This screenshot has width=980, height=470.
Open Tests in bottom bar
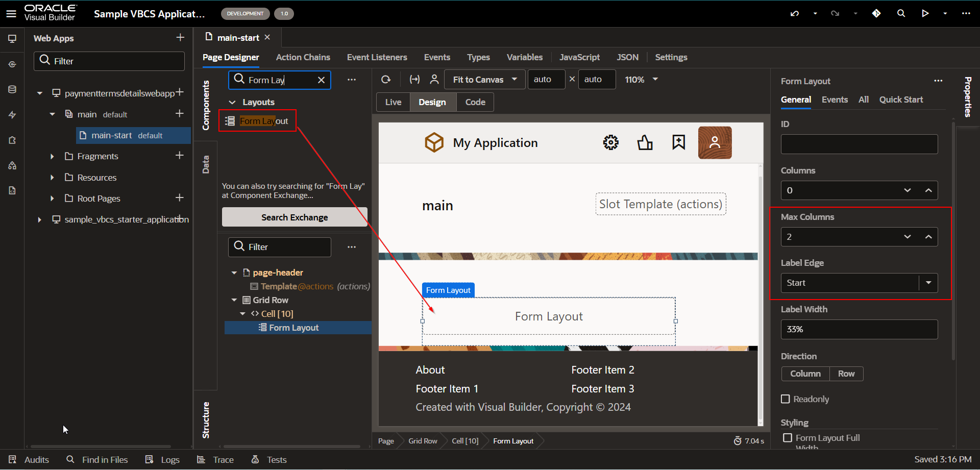(269, 460)
